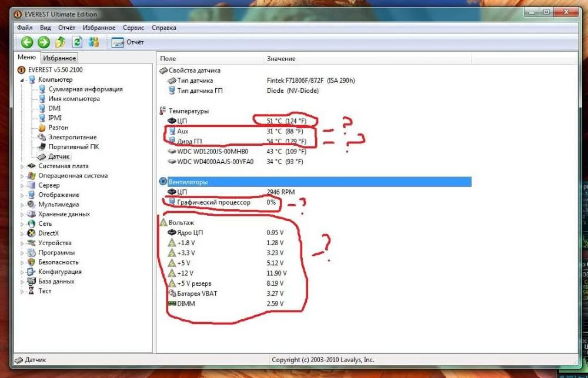The height and width of the screenshot is (378, 588).
Task: Click the Операционная система Windows icon
Action: tap(32, 176)
